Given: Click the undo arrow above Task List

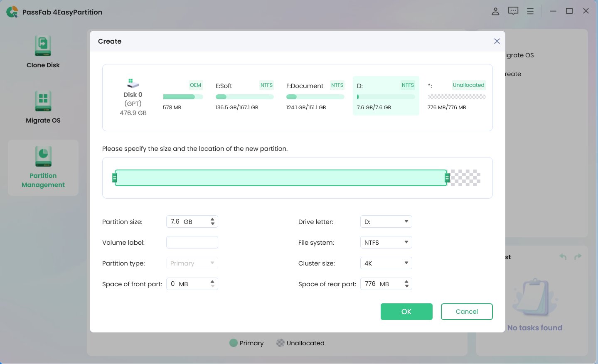Looking at the screenshot, I should coord(563,257).
